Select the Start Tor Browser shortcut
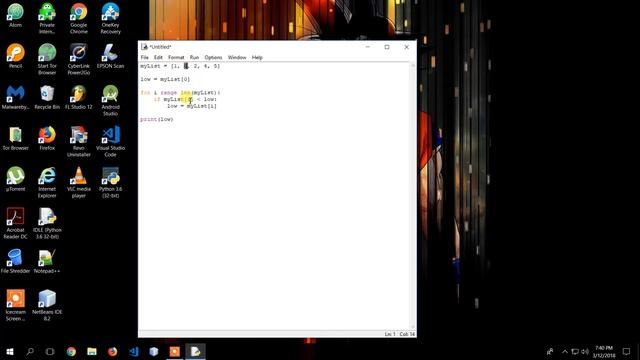Screen dimensions: 640x360 tap(47, 59)
